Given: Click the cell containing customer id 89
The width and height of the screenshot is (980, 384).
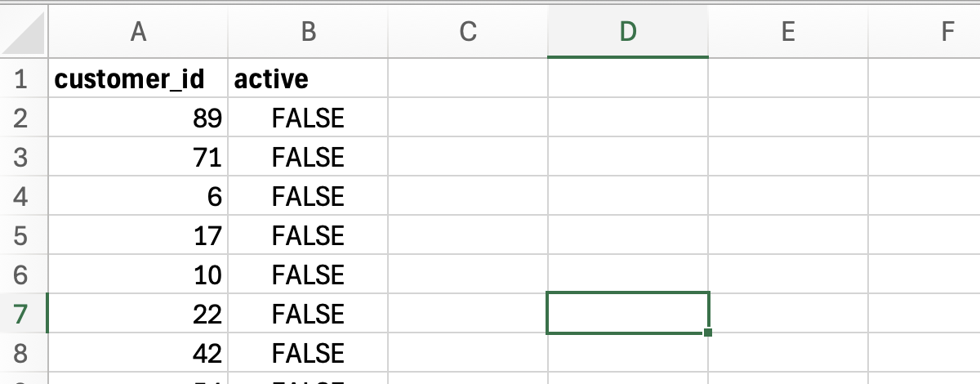Looking at the screenshot, I should pos(138,118).
